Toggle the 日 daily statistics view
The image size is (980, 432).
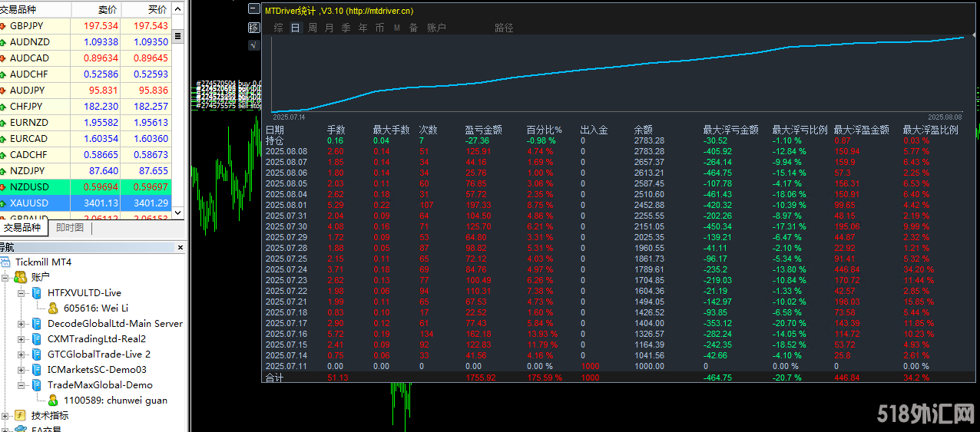(295, 28)
